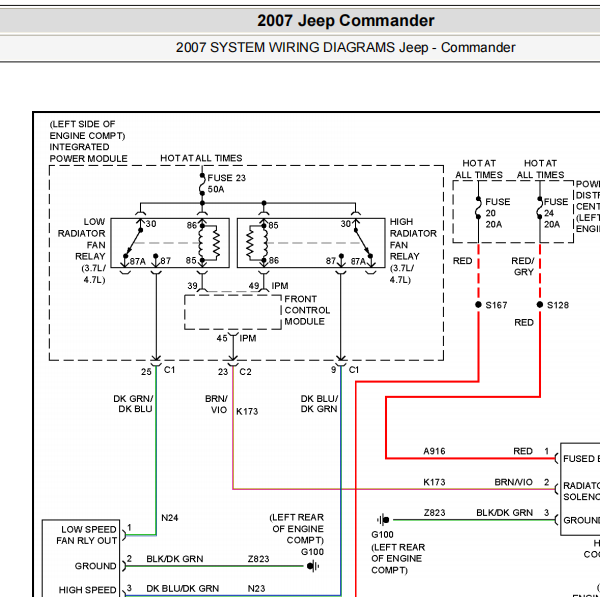
Task: Click connector pin '23 C2' label
Action: (235, 372)
